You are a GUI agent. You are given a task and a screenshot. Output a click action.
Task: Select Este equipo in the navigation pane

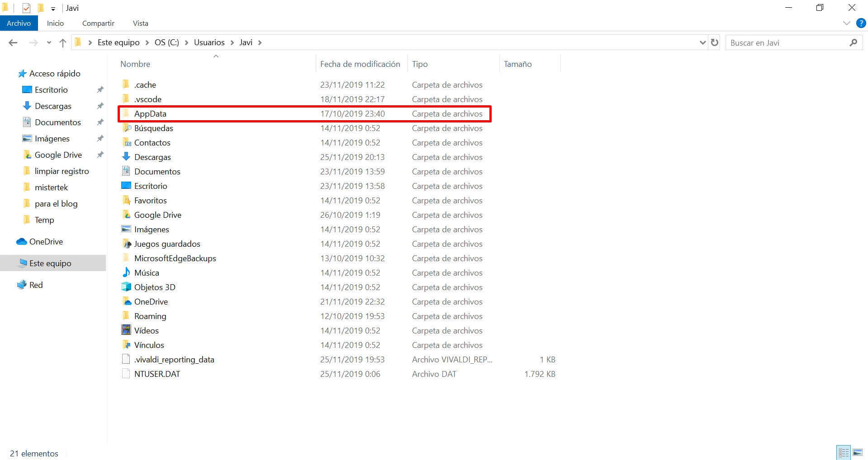point(50,263)
